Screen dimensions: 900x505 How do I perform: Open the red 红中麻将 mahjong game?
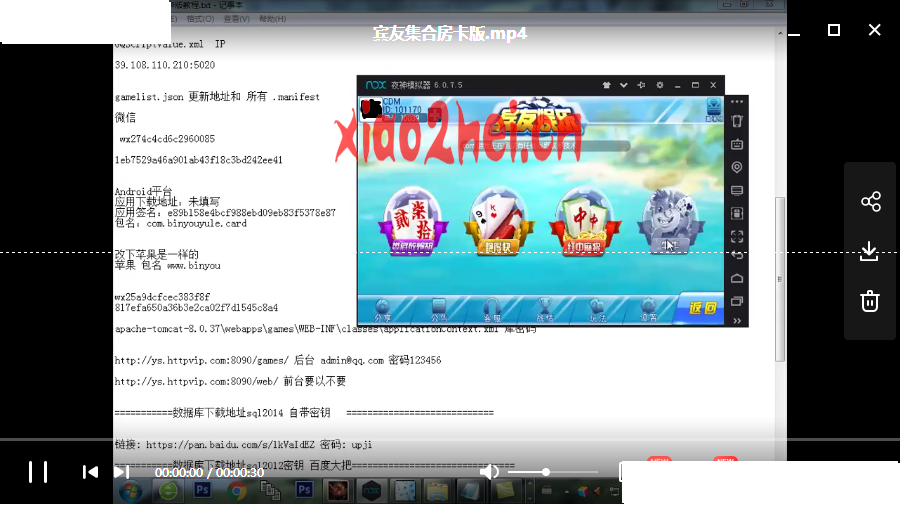tap(584, 221)
